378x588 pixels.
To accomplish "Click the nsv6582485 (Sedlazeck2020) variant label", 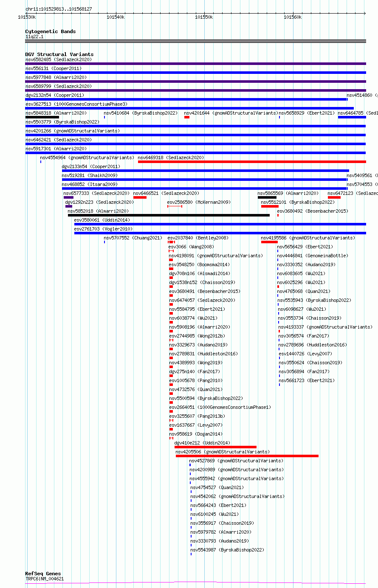I will (58, 59).
